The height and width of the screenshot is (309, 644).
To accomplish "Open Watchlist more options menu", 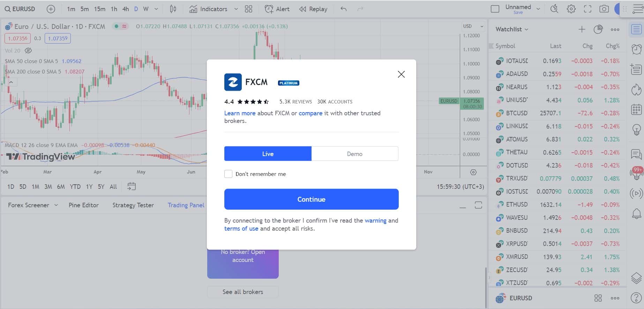I will point(615,30).
